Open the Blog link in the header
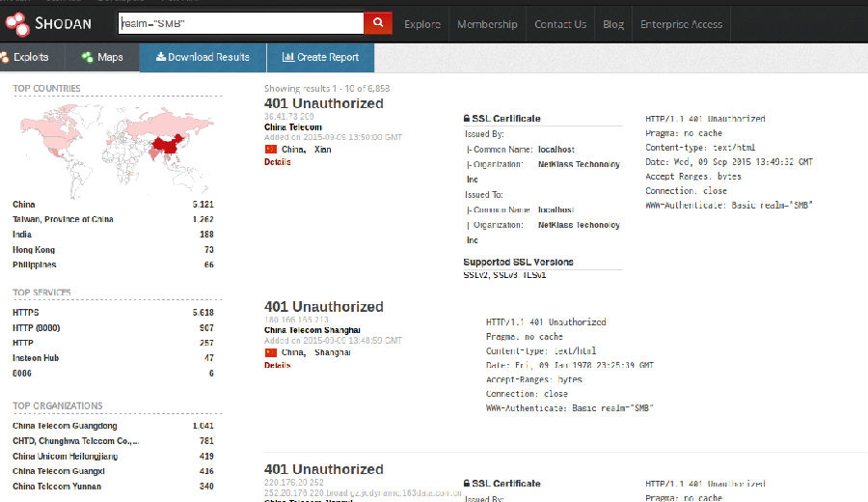Viewport: 868px width, 502px height. pos(613,24)
